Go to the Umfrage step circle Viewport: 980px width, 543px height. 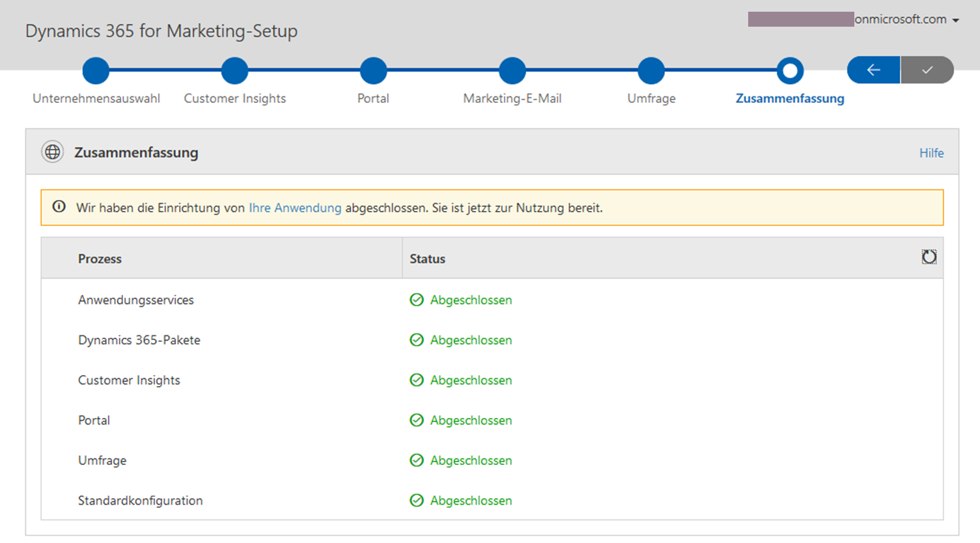[651, 70]
